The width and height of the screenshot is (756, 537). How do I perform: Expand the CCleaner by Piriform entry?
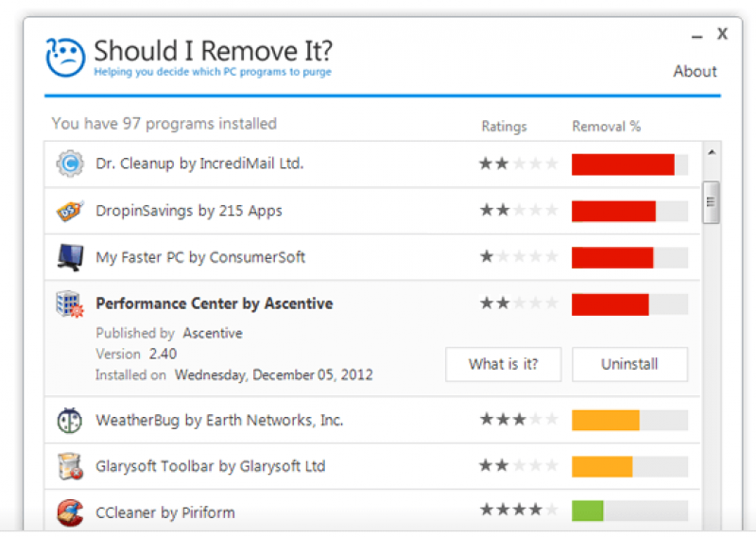[165, 512]
